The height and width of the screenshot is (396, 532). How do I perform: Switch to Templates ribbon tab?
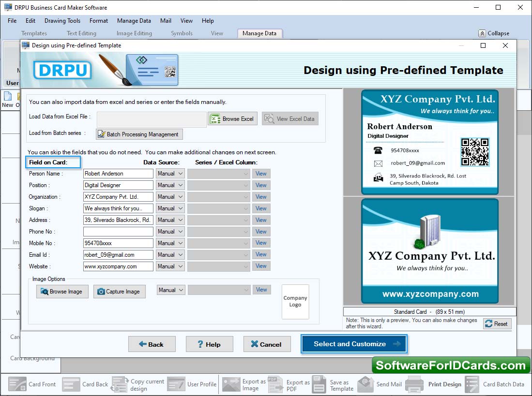click(x=34, y=33)
